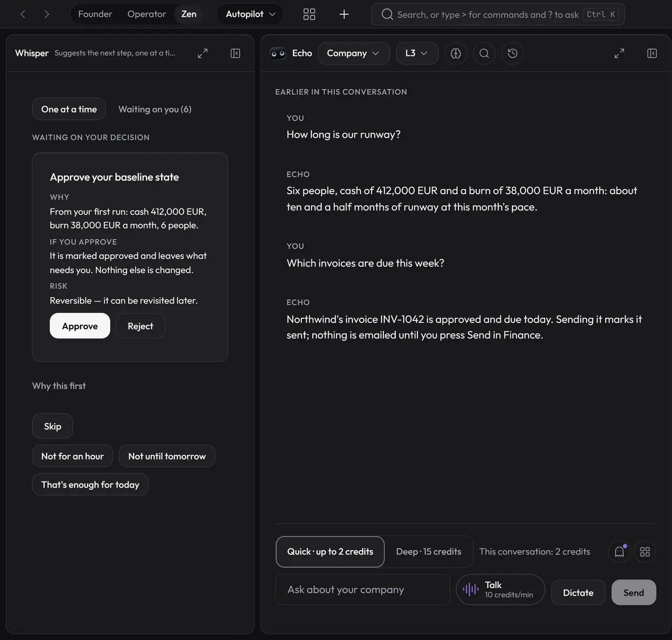Open the Company scope dropdown
672x640 pixels.
click(354, 53)
